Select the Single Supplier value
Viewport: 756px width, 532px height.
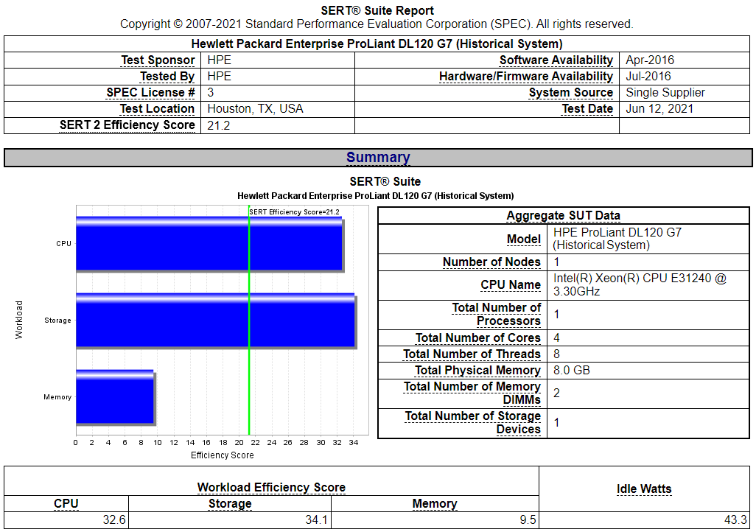click(665, 93)
